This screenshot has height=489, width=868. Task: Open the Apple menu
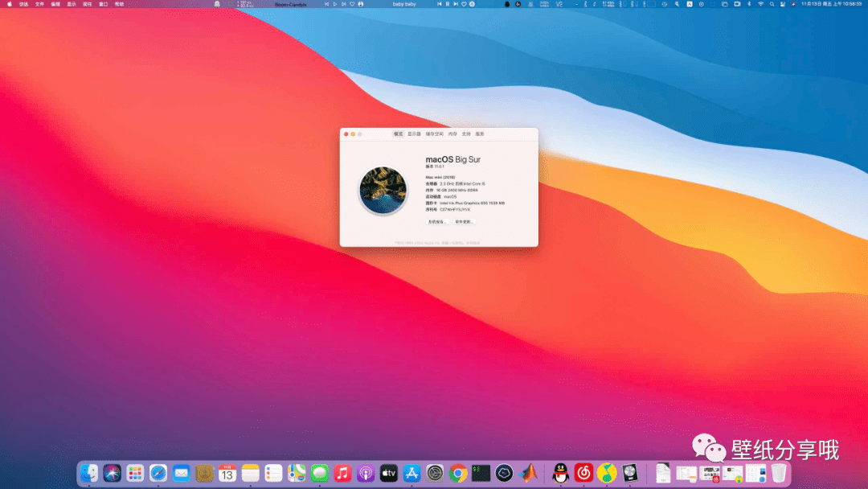10,4
